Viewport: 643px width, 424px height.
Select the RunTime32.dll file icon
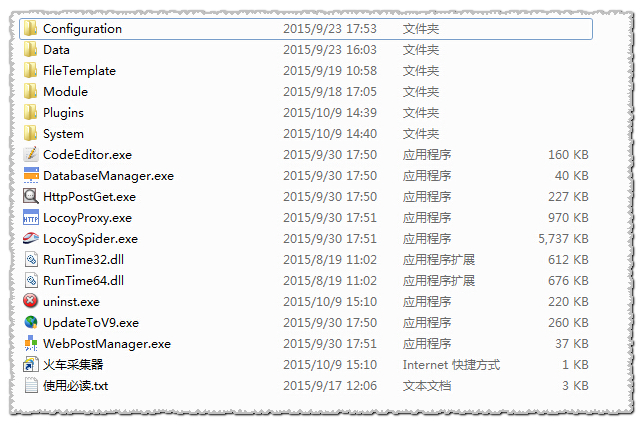pos(31,259)
